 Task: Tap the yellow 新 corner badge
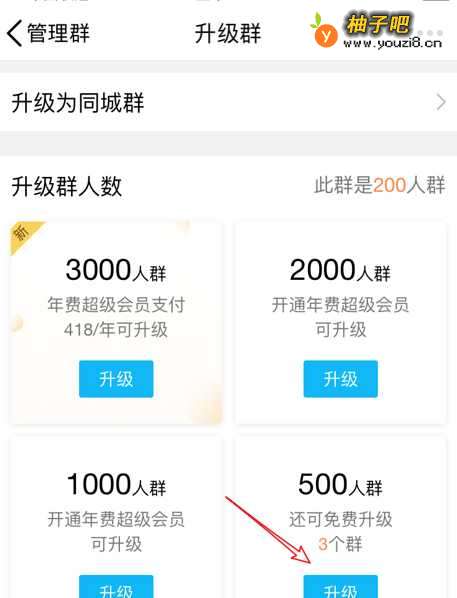(24, 234)
